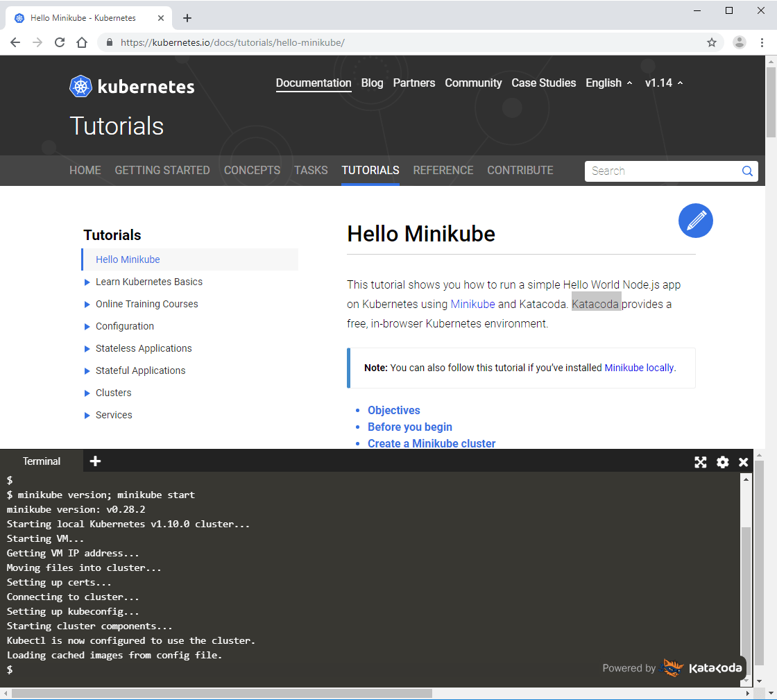Expand Stateful Applications arrow

coord(87,371)
